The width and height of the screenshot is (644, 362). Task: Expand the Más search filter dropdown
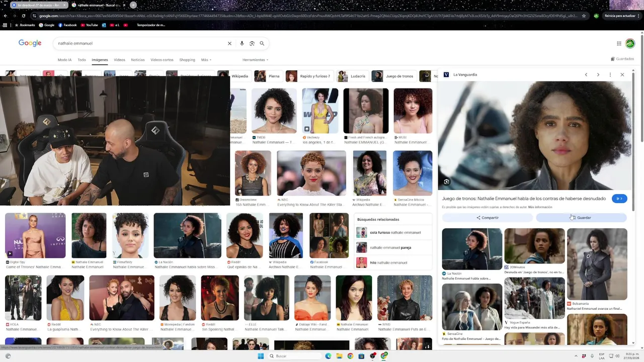click(206, 60)
